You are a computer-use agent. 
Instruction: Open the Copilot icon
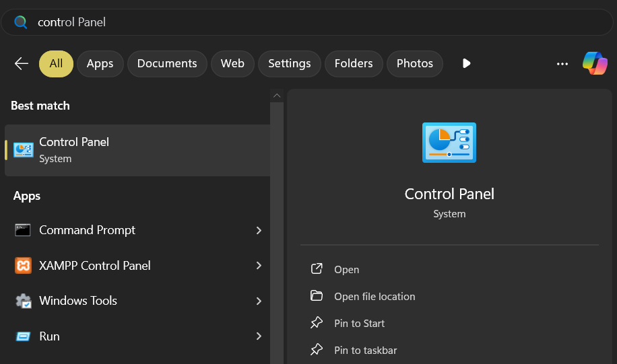595,63
